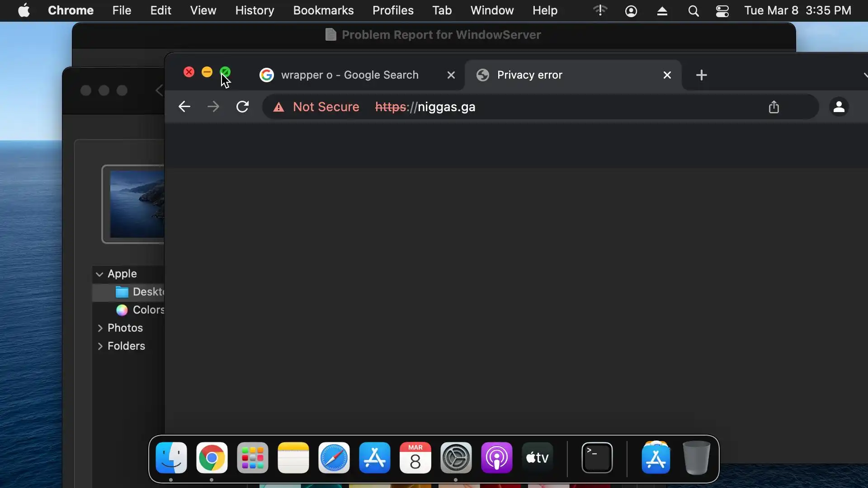Open new tab with plus icon
This screenshot has height=488, width=868.
[701, 75]
